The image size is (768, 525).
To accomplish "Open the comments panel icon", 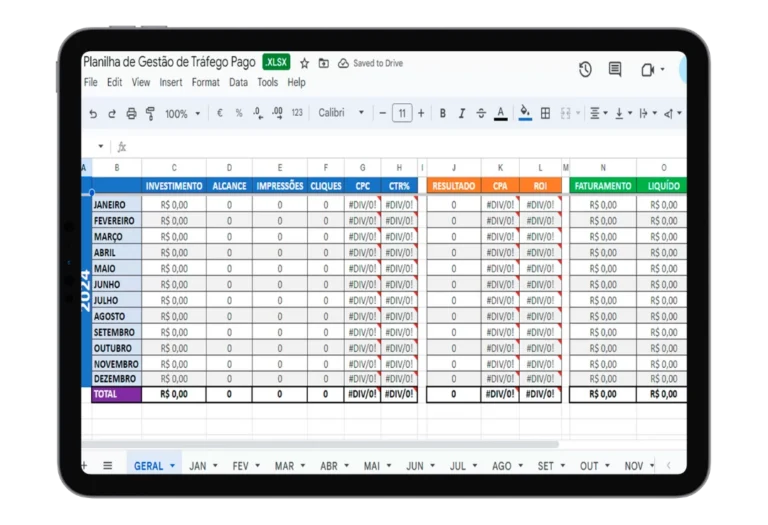I will click(x=615, y=69).
